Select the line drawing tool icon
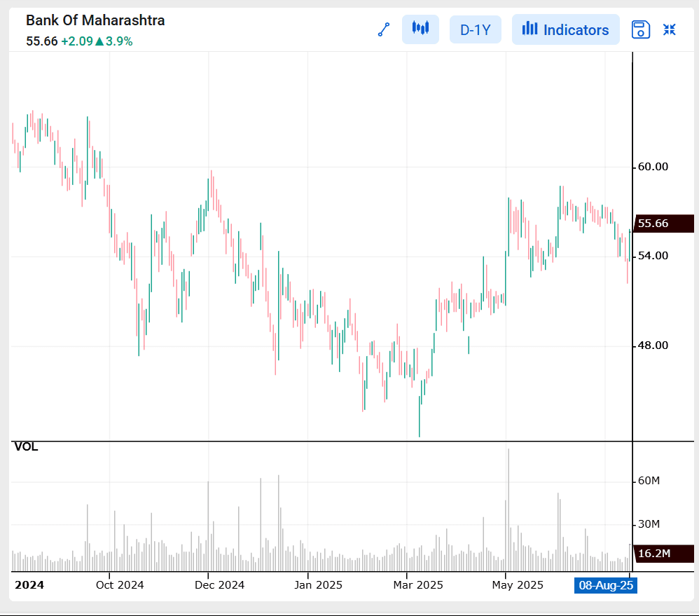The height and width of the screenshot is (616, 699). point(384,29)
